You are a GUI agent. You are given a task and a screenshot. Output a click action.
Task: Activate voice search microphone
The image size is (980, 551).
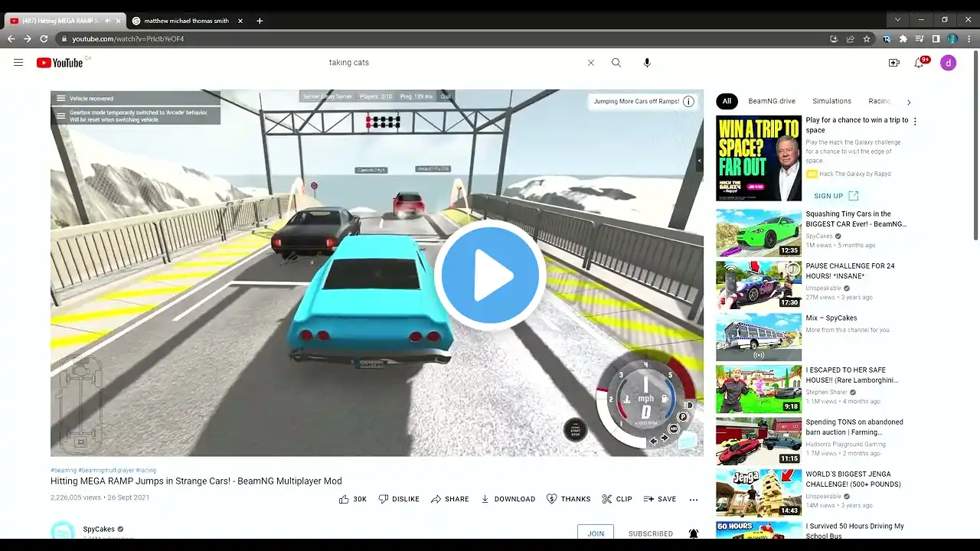coord(647,63)
